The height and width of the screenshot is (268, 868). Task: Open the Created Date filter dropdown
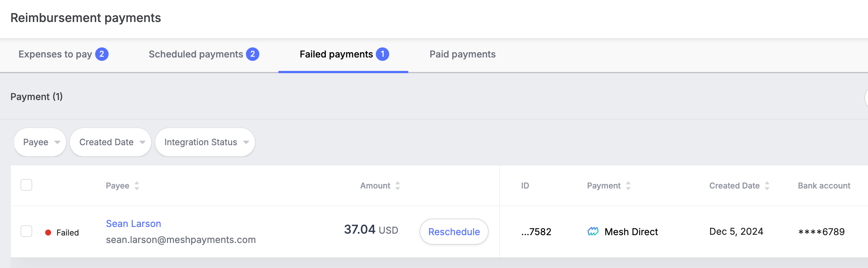[x=110, y=142]
